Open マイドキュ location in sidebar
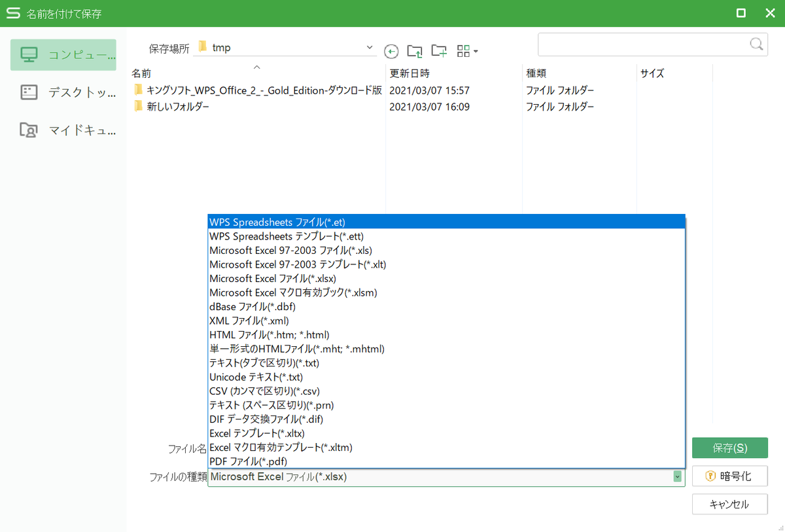 point(63,130)
